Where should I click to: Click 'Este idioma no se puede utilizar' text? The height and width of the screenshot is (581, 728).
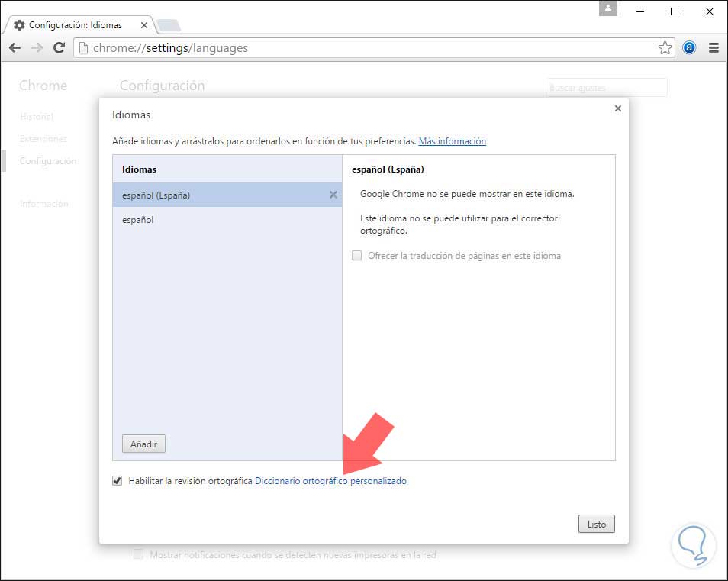(x=459, y=224)
